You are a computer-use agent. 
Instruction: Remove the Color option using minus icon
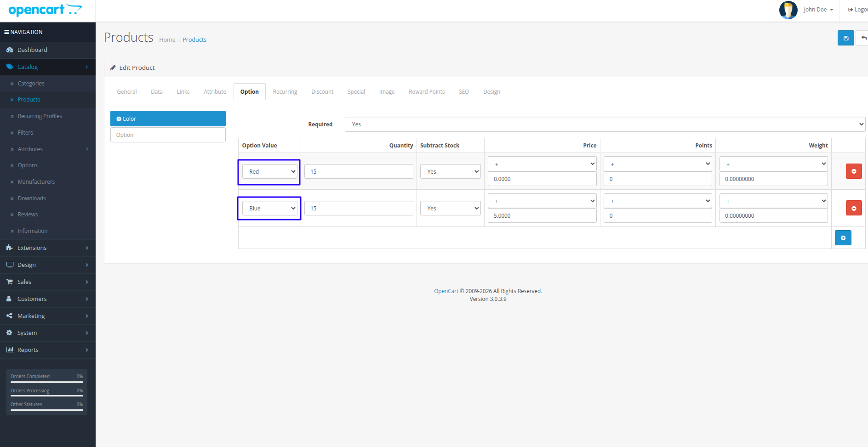click(x=119, y=119)
